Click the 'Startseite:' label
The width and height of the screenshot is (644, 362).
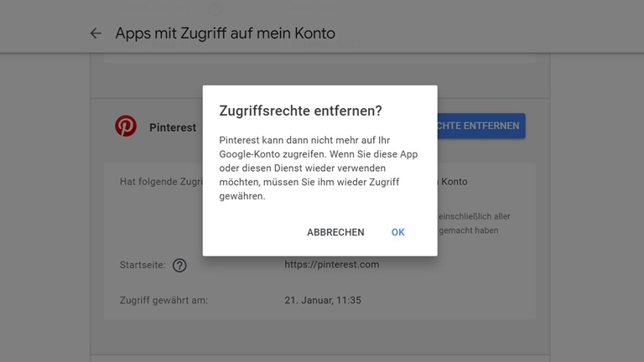tap(143, 265)
